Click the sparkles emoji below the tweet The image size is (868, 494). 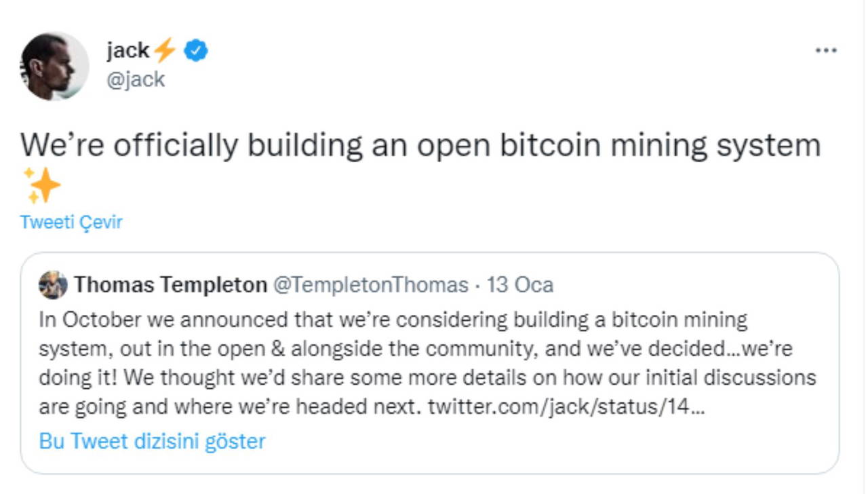pyautogui.click(x=42, y=185)
